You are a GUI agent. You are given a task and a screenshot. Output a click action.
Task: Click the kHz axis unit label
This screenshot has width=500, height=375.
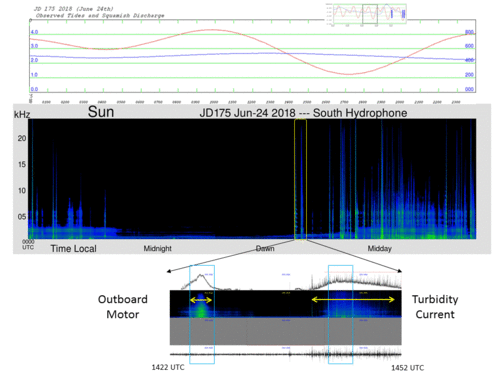[x=22, y=114]
